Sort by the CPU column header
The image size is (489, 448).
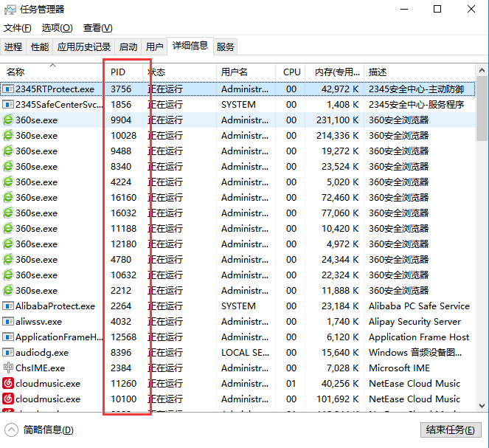(x=292, y=72)
